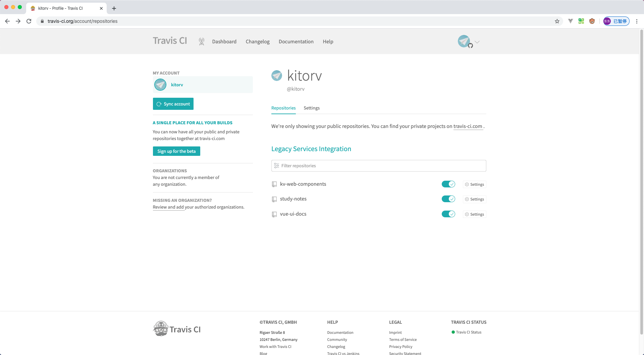
Task: Click the address bar URL
Action: tap(83, 21)
